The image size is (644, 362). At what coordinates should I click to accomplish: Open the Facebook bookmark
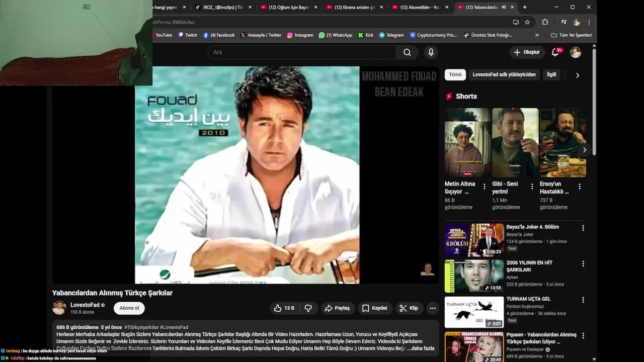pos(219,35)
